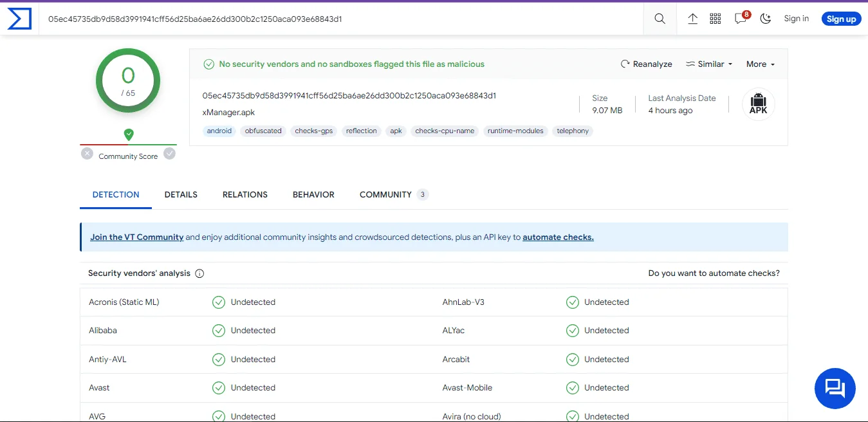The width and height of the screenshot is (868, 422).
Task: Click the ALYac vendor name
Action: 454,330
